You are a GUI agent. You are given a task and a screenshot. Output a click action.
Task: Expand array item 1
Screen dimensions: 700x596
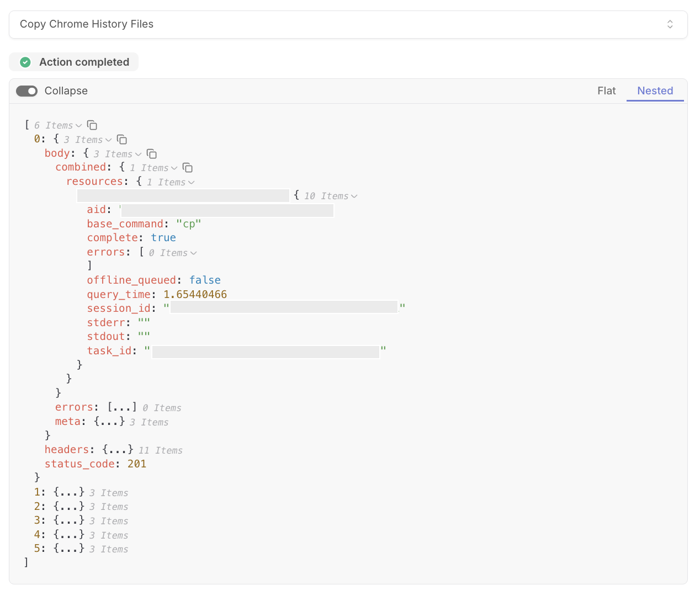[69, 492]
